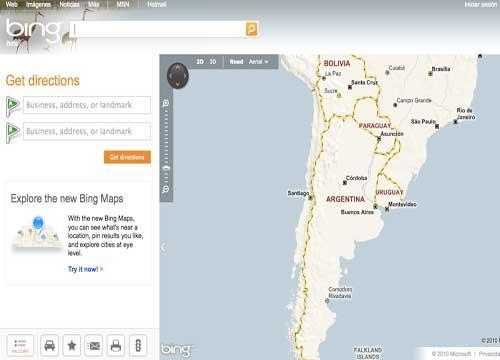This screenshot has width=500, height=360.
Task: Click the Welcome icon in bottom toolbar
Action: [x=20, y=346]
